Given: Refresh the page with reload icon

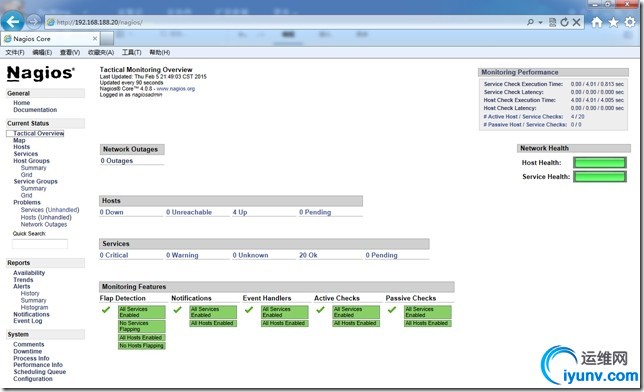Looking at the screenshot, I should click(565, 22).
